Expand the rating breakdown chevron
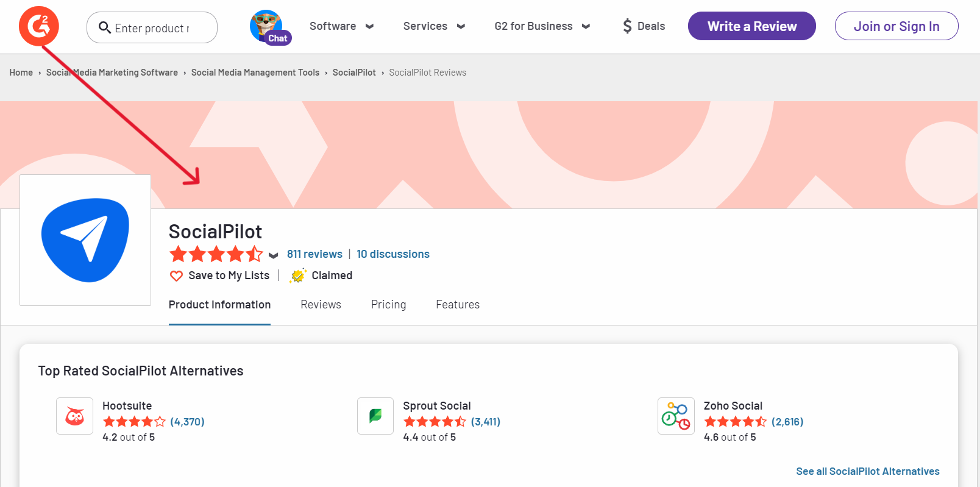The image size is (980, 487). coord(274,255)
